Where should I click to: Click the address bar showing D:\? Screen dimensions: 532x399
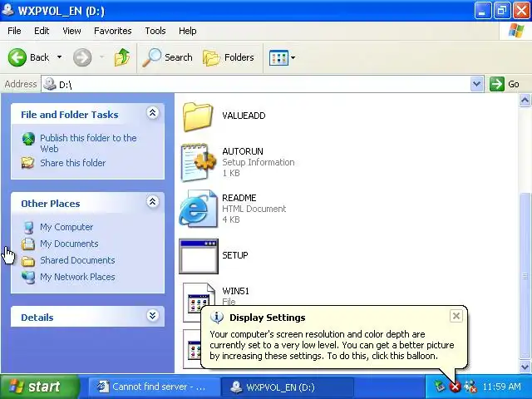point(256,84)
